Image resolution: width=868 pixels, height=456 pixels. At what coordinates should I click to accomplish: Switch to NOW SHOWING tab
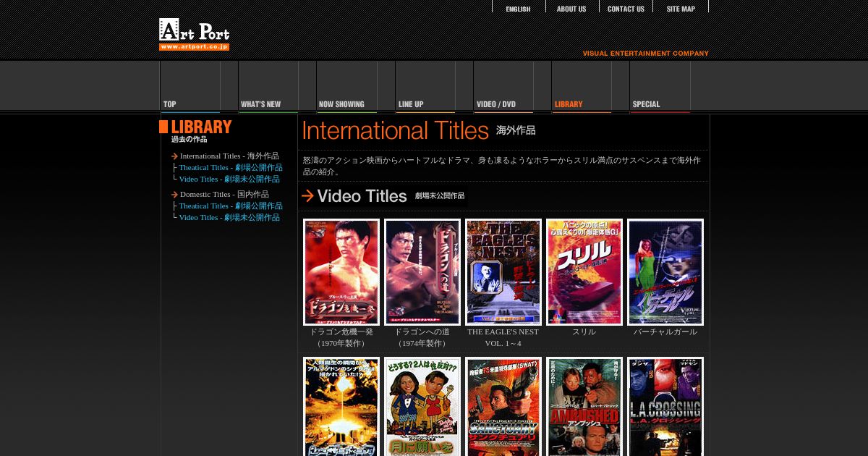coord(346,87)
